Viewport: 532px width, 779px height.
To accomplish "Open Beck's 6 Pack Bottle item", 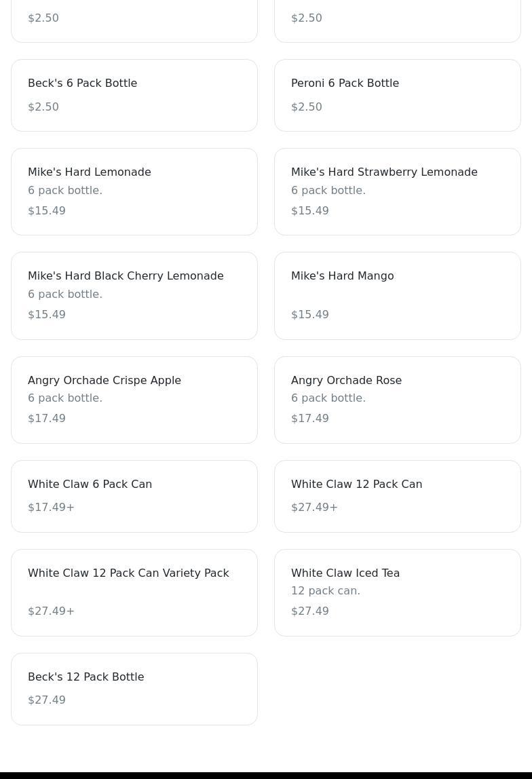I will 134,96.
